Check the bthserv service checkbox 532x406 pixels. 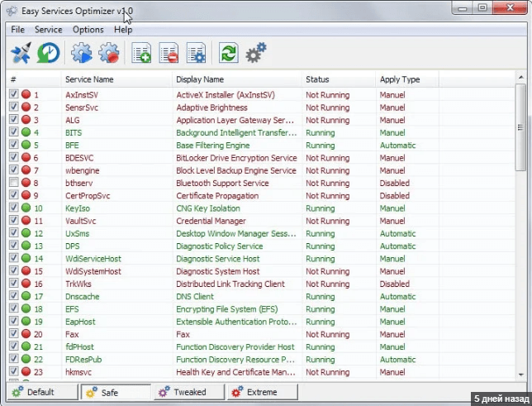coord(13,183)
